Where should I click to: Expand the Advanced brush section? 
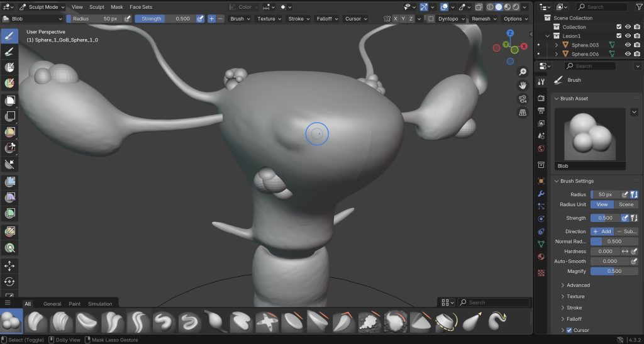pos(577,285)
